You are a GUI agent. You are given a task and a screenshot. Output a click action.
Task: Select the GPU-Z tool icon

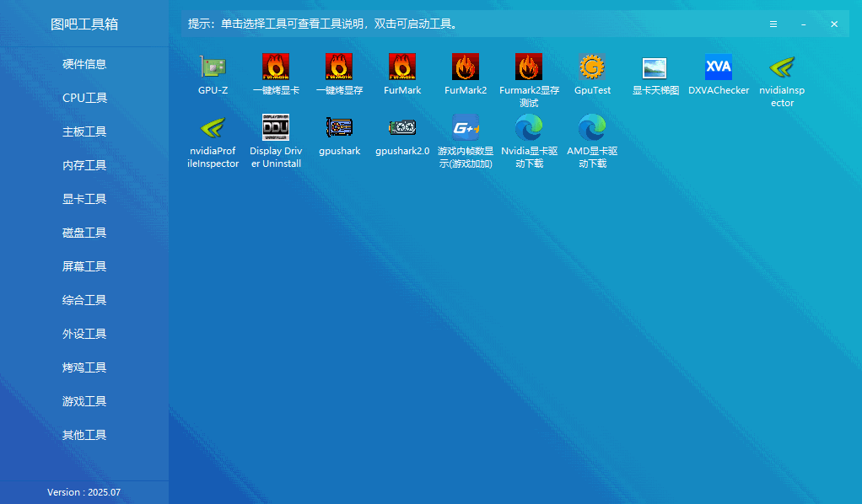click(213, 67)
